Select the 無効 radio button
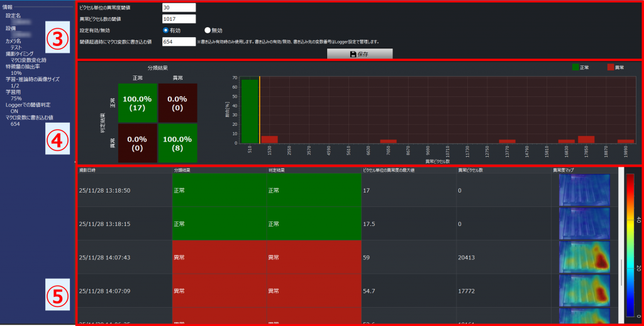 pyautogui.click(x=208, y=30)
